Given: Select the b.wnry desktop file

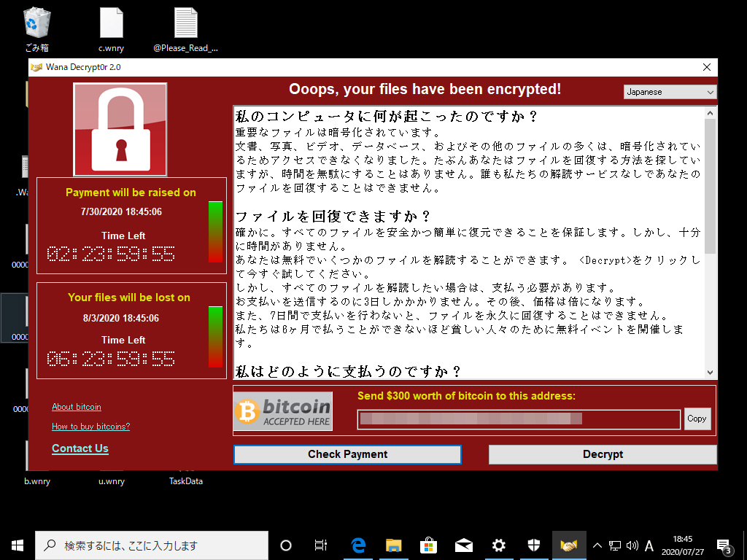Looking at the screenshot, I should [37, 481].
